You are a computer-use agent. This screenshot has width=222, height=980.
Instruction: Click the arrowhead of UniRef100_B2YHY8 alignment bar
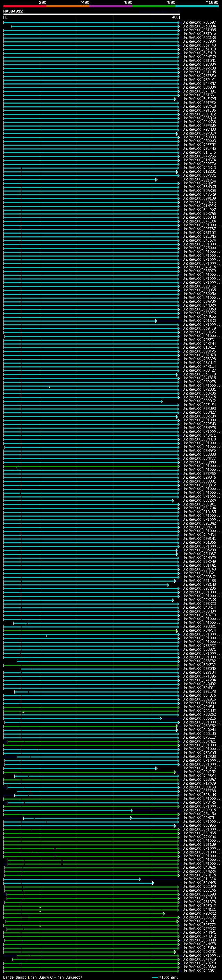(x=153, y=883)
